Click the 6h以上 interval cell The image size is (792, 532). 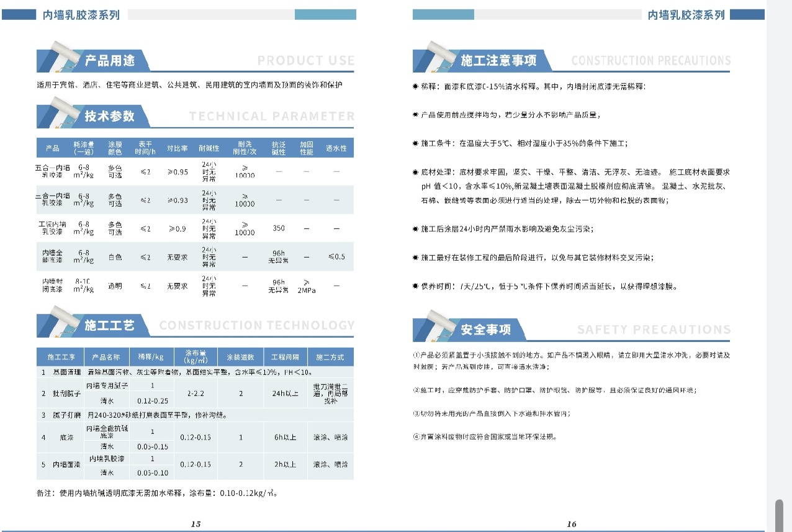(x=286, y=437)
